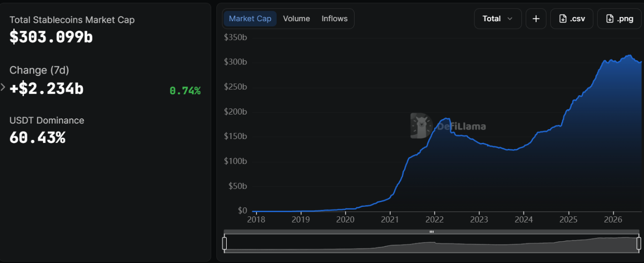Click the 2021 x-axis label
The height and width of the screenshot is (263, 644).
390,220
